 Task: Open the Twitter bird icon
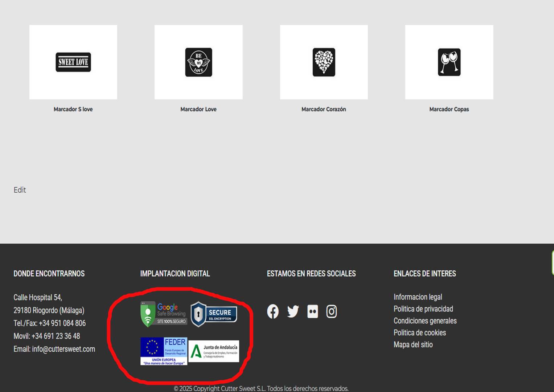(x=293, y=311)
